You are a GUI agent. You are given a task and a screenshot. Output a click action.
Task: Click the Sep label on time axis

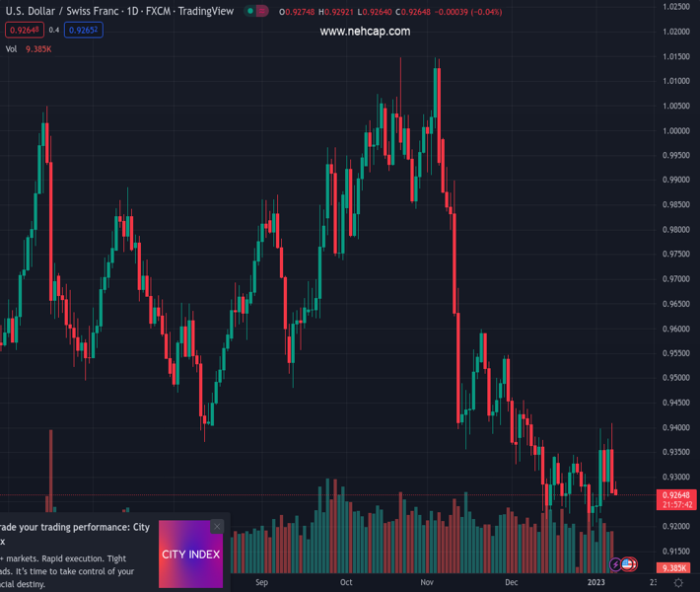point(261,583)
